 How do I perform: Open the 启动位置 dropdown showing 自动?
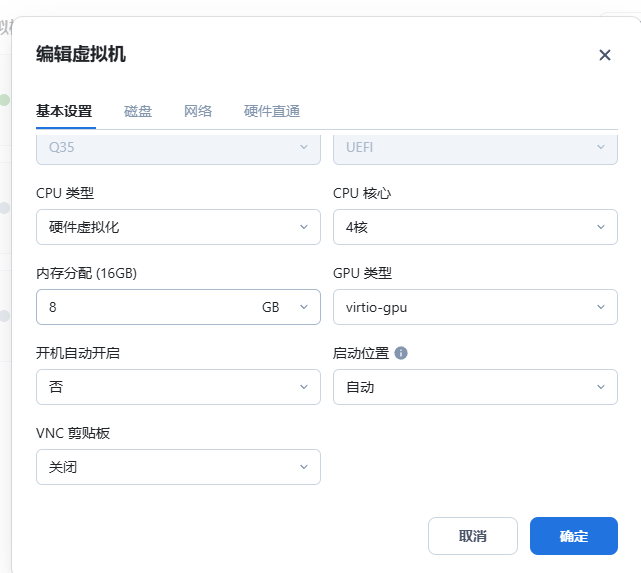475,387
